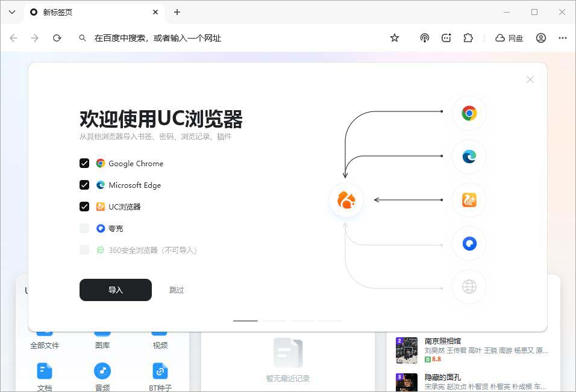Screen dimensions: 576x392
Task: Click the central UC squirrel logo
Action: point(346,200)
